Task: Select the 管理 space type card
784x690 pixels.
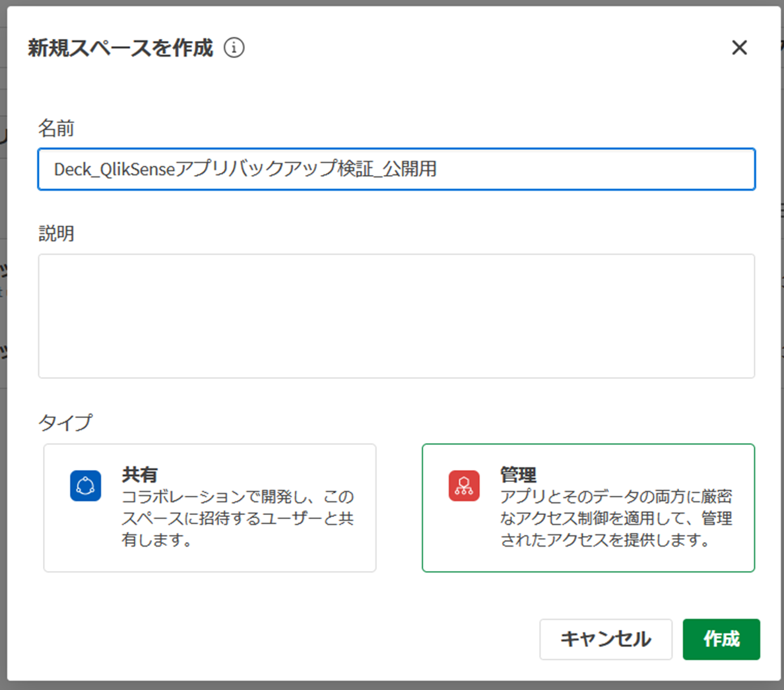Action: [x=589, y=508]
